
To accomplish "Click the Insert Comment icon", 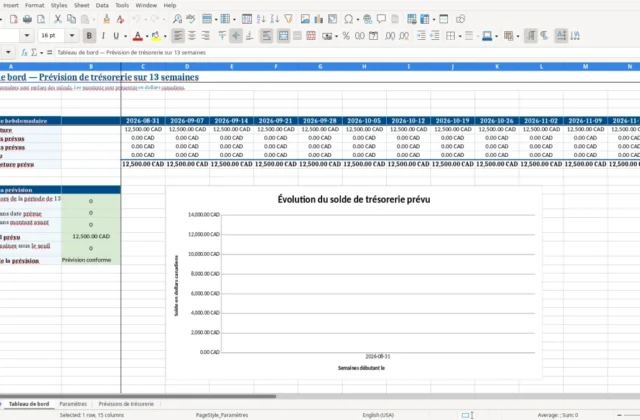I will [381, 19].
